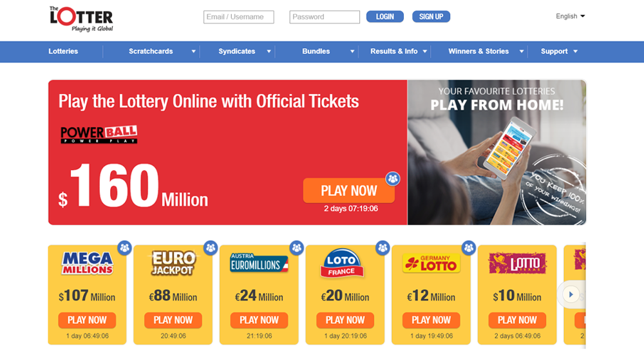Open the Lotteries menu item

pyautogui.click(x=63, y=52)
